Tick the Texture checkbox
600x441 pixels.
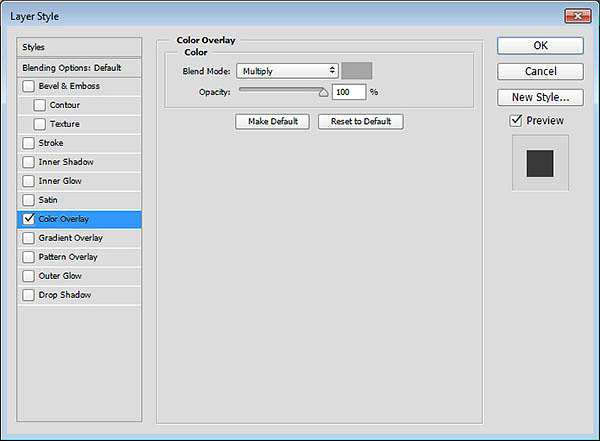(39, 124)
